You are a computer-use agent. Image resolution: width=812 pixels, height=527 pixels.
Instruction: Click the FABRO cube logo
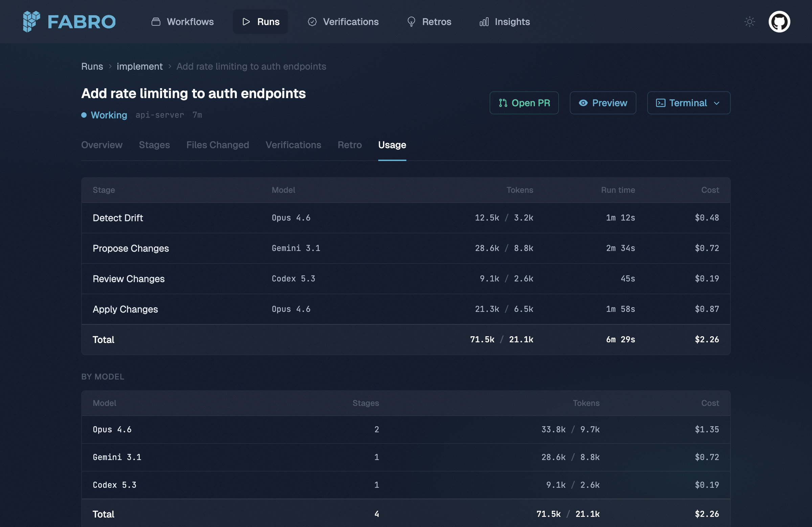click(x=31, y=22)
